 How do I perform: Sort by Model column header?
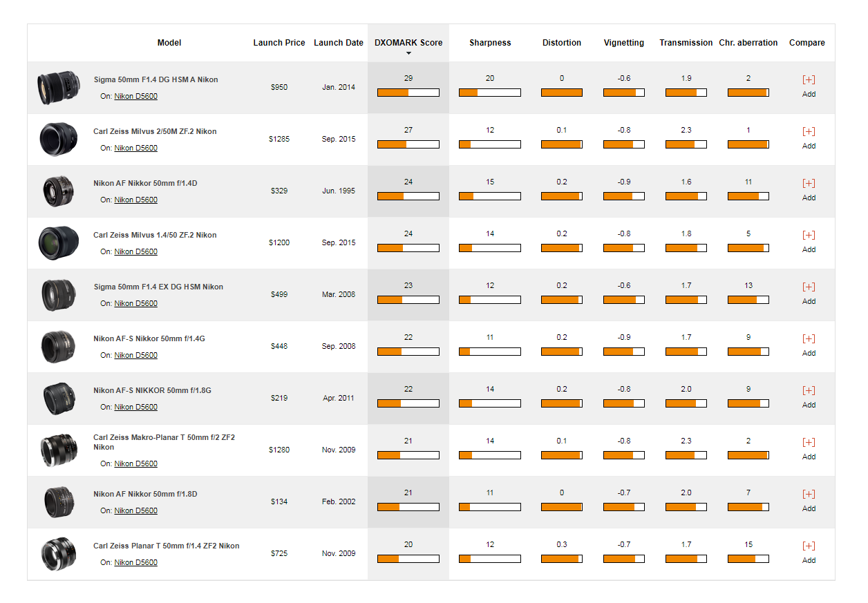[x=169, y=43]
